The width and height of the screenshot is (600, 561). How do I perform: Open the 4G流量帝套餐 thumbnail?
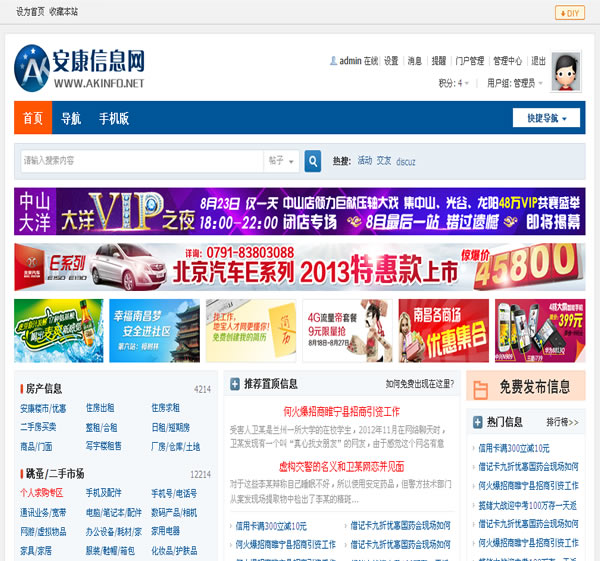[347, 331]
